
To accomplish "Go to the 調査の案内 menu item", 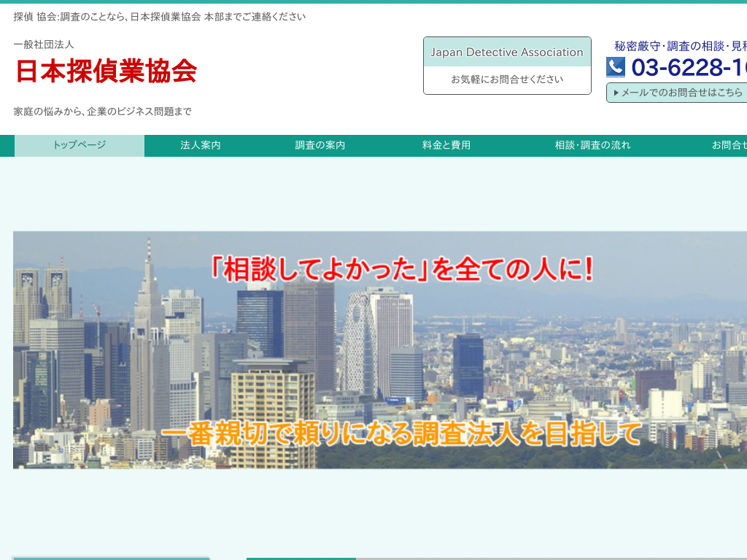I will pyautogui.click(x=320, y=145).
